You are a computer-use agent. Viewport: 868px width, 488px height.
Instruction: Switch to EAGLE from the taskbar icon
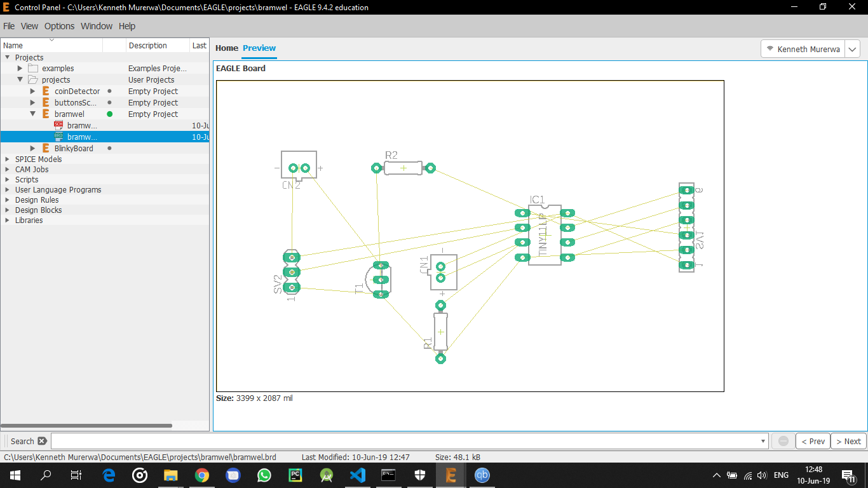tap(451, 475)
